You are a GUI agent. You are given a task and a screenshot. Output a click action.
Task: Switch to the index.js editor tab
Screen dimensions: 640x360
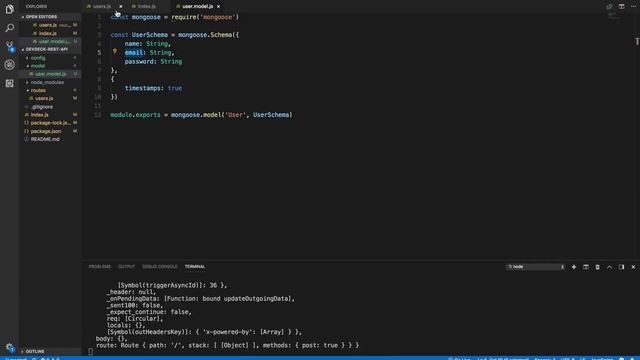(146, 7)
